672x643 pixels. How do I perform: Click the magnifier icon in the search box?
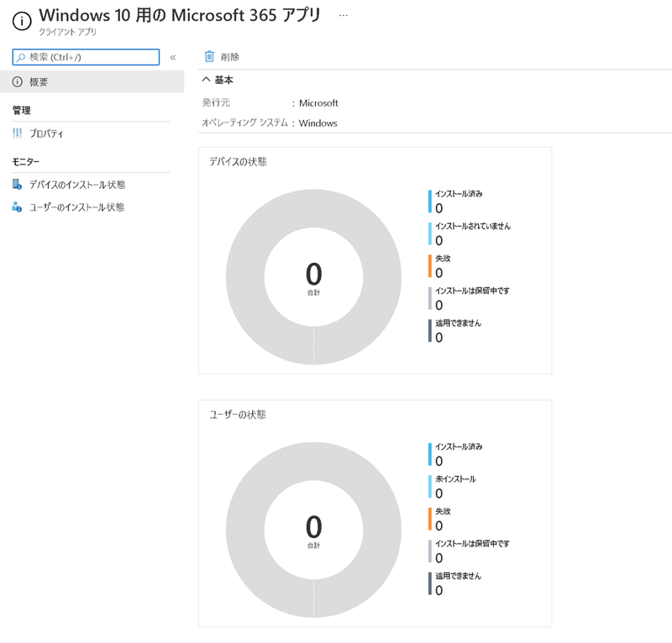(20, 57)
